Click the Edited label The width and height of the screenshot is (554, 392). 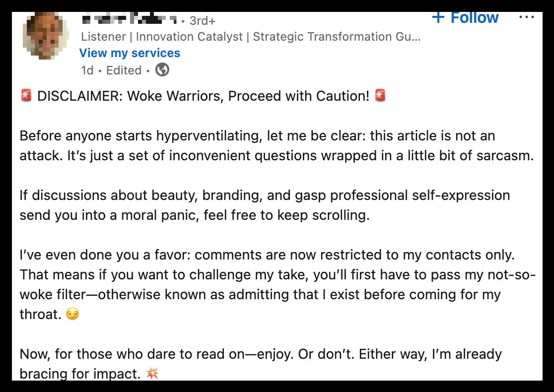click(x=124, y=70)
